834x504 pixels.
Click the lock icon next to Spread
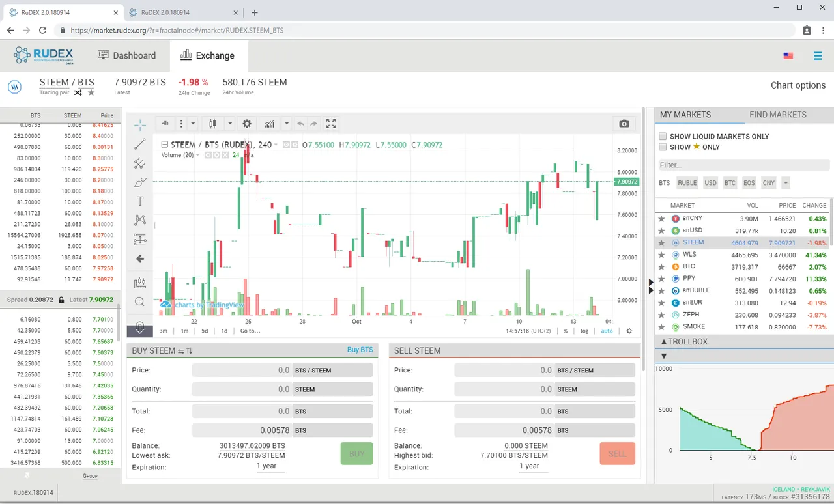pyautogui.click(x=61, y=300)
